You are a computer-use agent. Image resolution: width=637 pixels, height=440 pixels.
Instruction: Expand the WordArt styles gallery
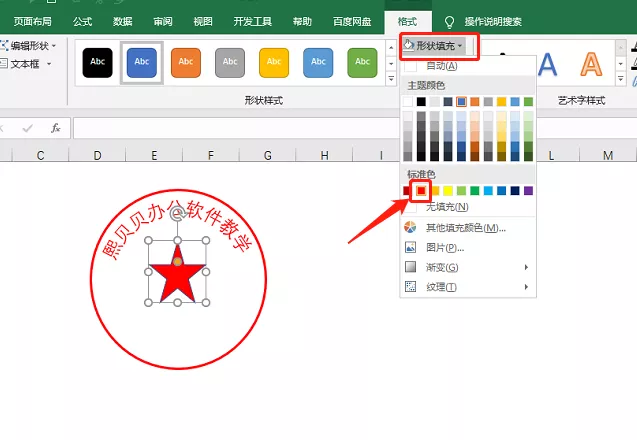pyautogui.click(x=620, y=79)
